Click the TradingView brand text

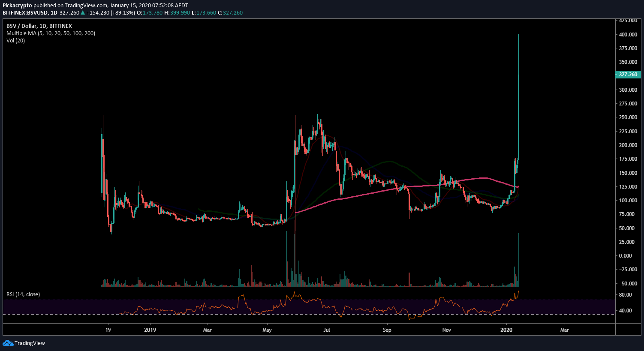point(30,343)
